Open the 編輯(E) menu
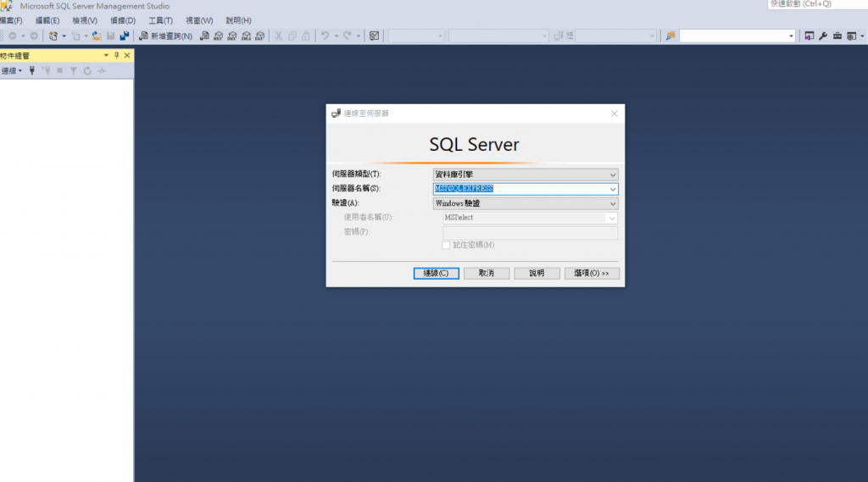Image resolution: width=868 pixels, height=482 pixels. click(47, 20)
